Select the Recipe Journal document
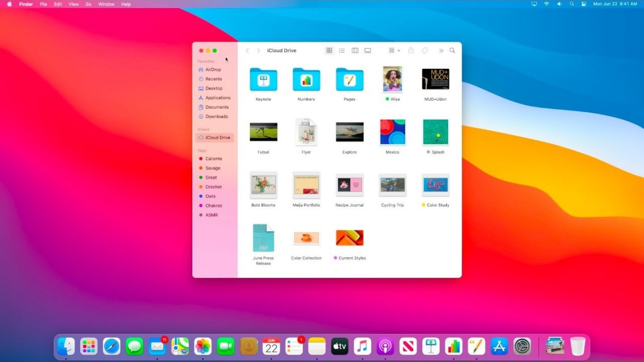The image size is (644, 362). 350,185
